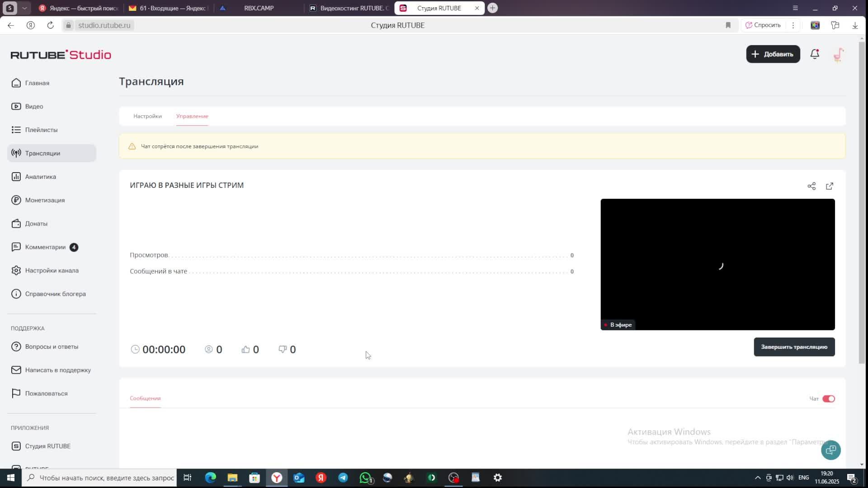Screen dimensions: 868x488
Task: Open Настройки канала
Action: pyautogui.click(x=52, y=271)
